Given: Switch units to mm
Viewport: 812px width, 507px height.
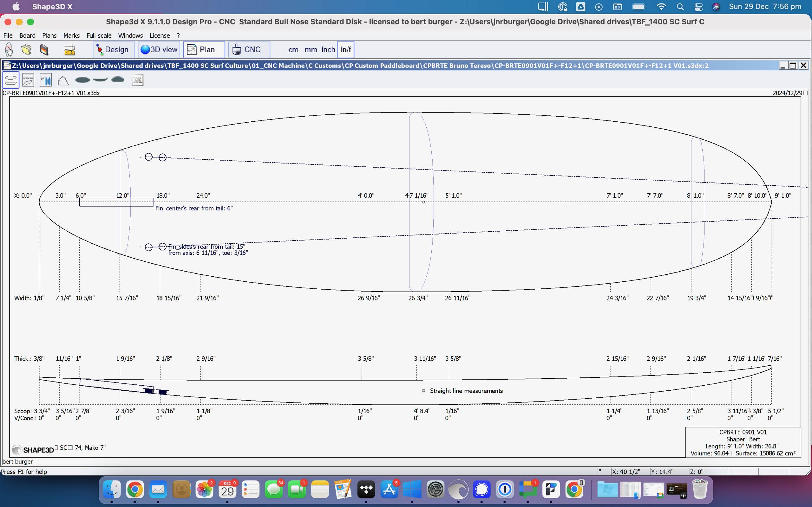Looking at the screenshot, I should 311,50.
